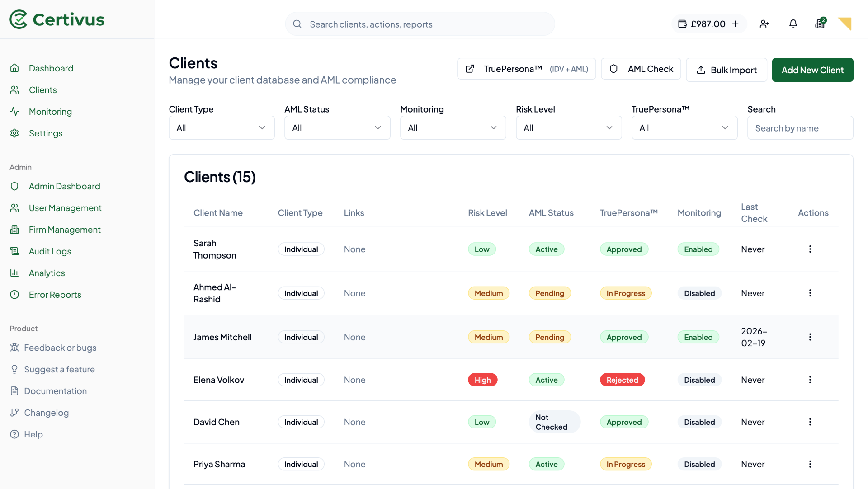868x489 pixels.
Task: Click Ahmed Al-Rashid's In Progress badge
Action: click(x=626, y=293)
